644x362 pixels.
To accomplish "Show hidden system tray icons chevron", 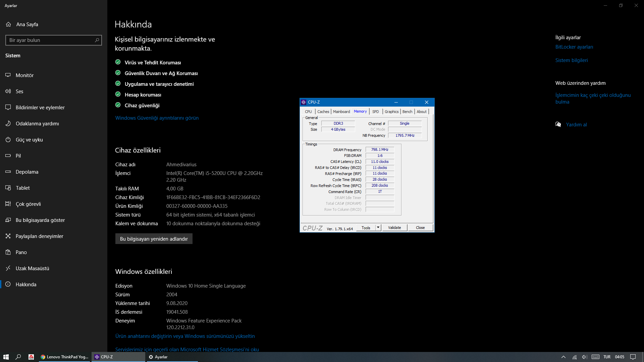I will (563, 357).
